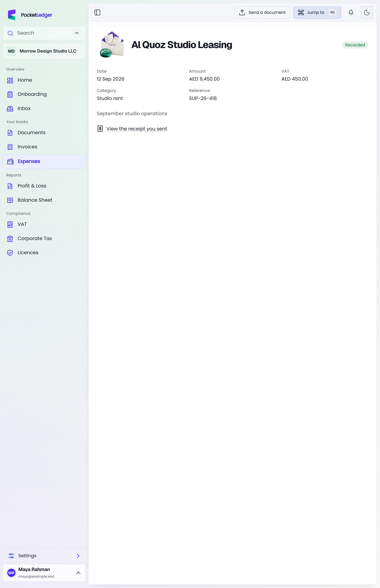Click the Send a document button
Screen dimensions: 380x588
click(x=262, y=12)
